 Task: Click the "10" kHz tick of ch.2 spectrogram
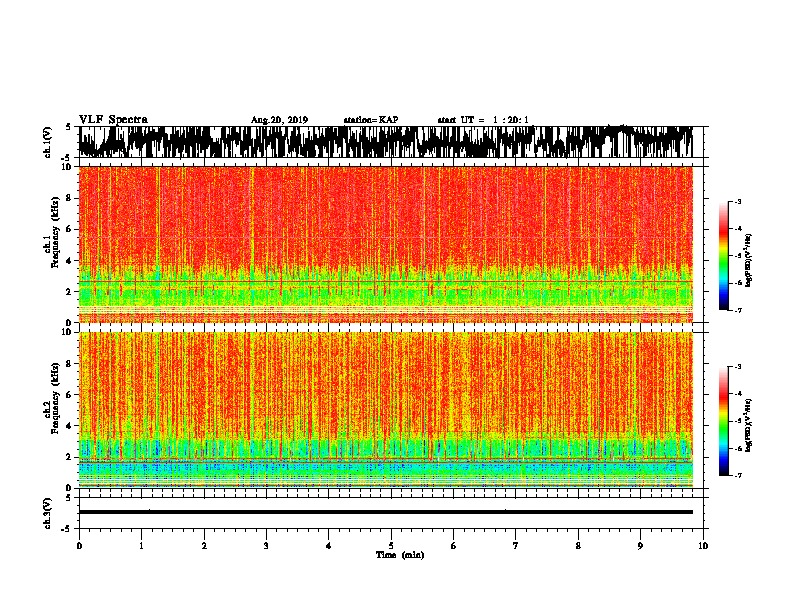tap(68, 332)
